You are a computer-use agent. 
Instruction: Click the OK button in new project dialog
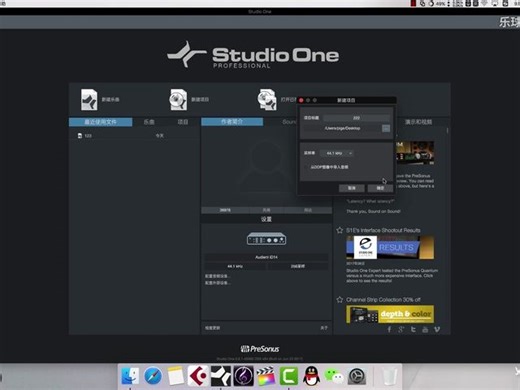tap(380, 188)
